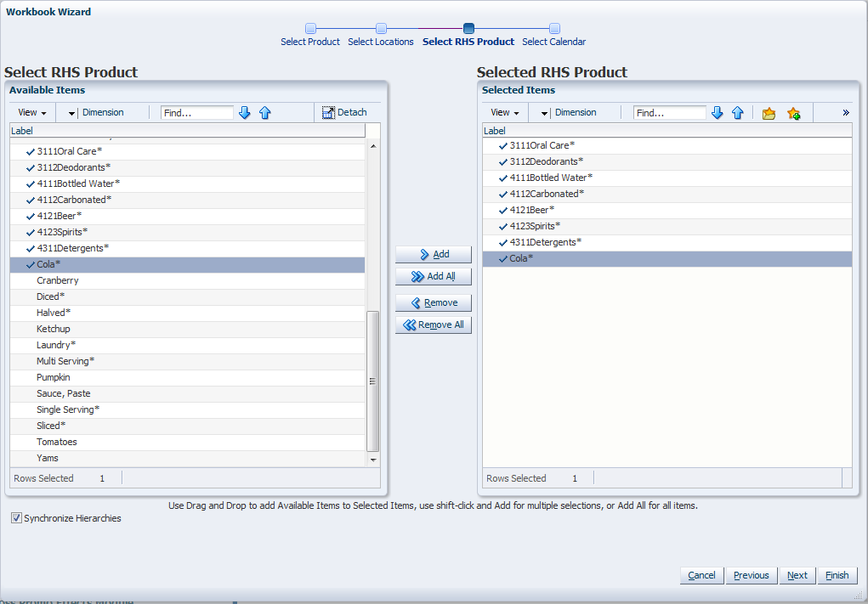Click find-previous up arrow in Selected Items
The height and width of the screenshot is (604, 868).
[738, 113]
